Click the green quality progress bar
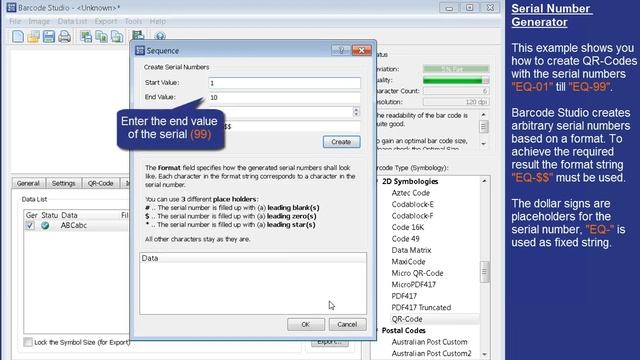 click(x=456, y=80)
